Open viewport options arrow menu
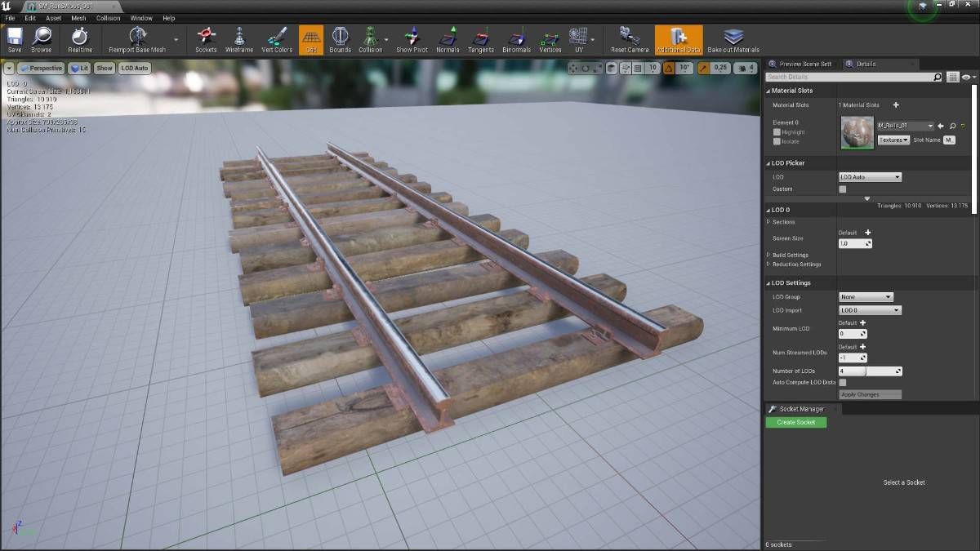 (9, 69)
